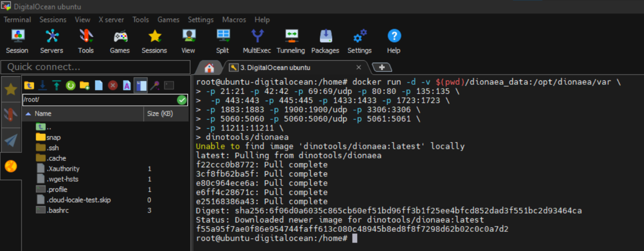
Task: Click the MultiExec toolbar icon
Action: pos(257,41)
